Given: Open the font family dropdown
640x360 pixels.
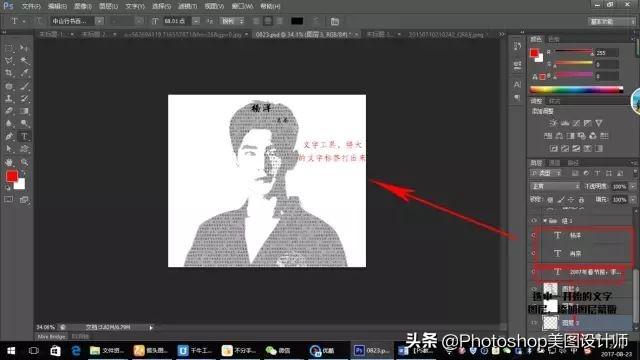Looking at the screenshot, I should tap(77, 21).
